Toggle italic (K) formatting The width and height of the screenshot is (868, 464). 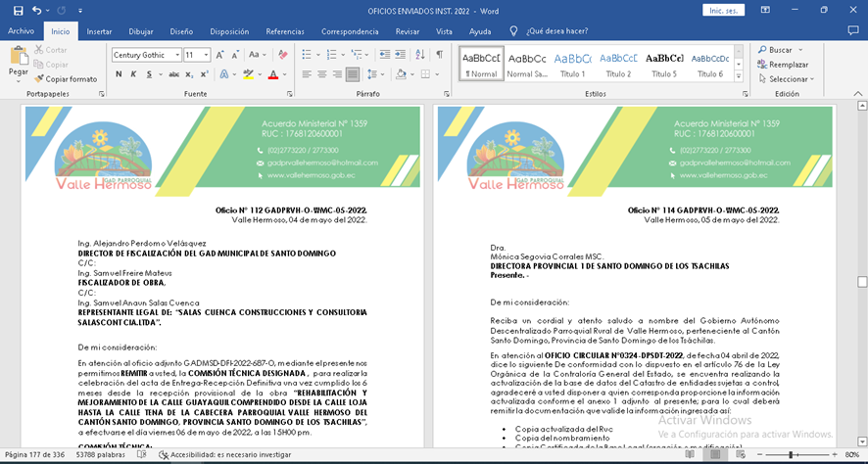pyautogui.click(x=133, y=74)
